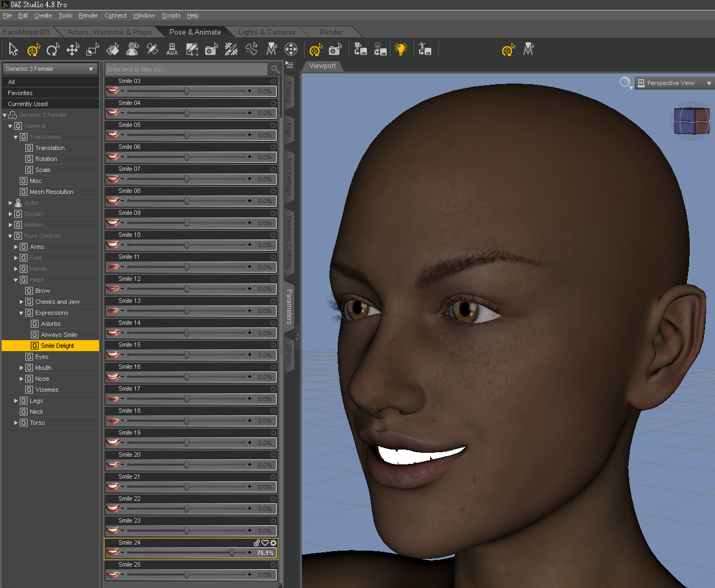Mark Smile 24 as favorite with heart
715x588 pixels.
(x=265, y=543)
